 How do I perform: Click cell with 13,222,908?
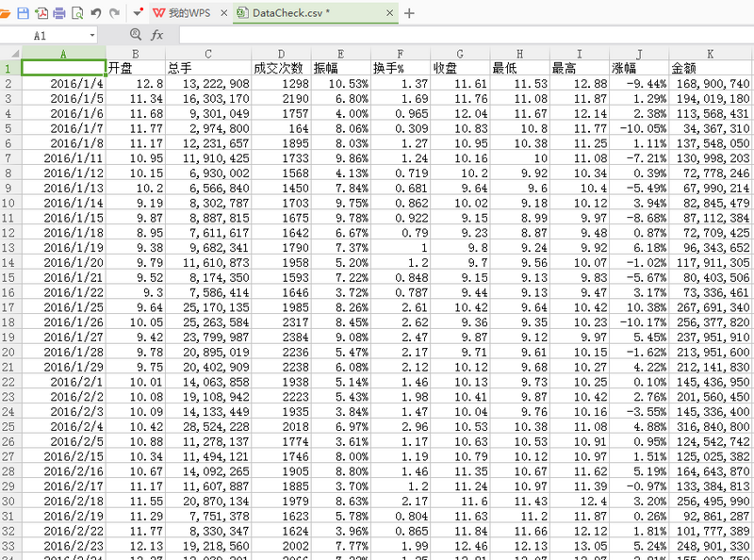[208, 83]
